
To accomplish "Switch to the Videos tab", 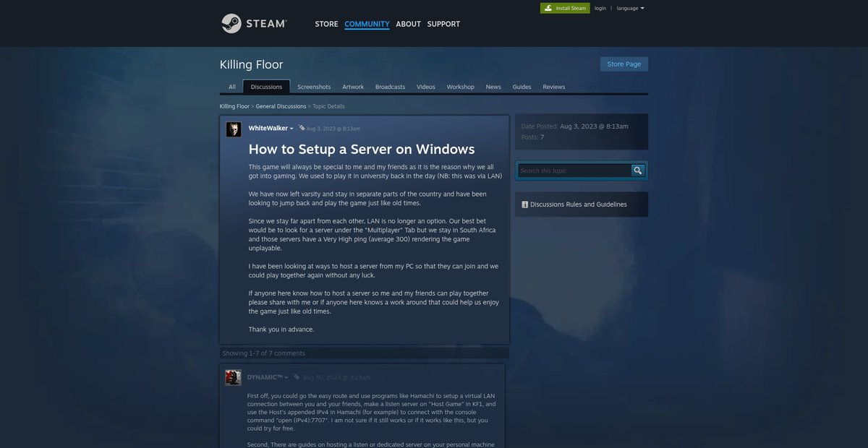I will [x=426, y=87].
